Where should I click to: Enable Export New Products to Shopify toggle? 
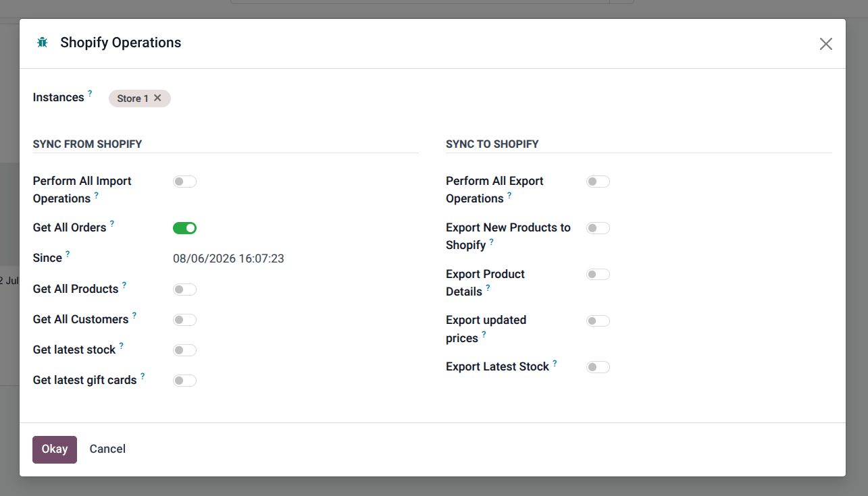tap(598, 228)
